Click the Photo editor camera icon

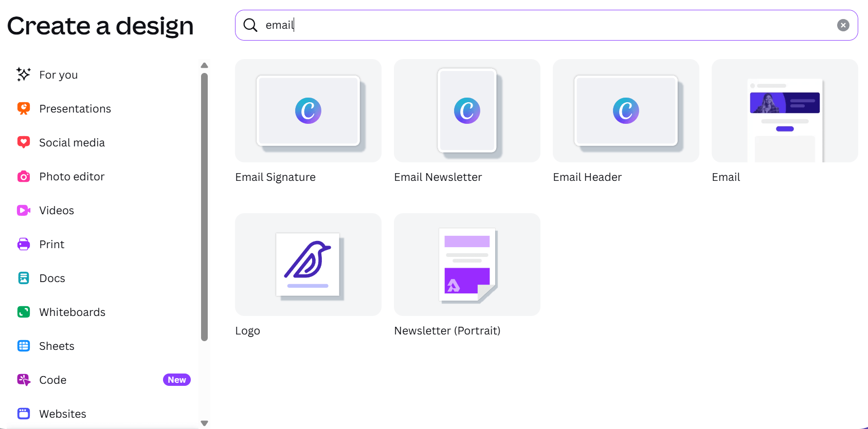coord(23,176)
